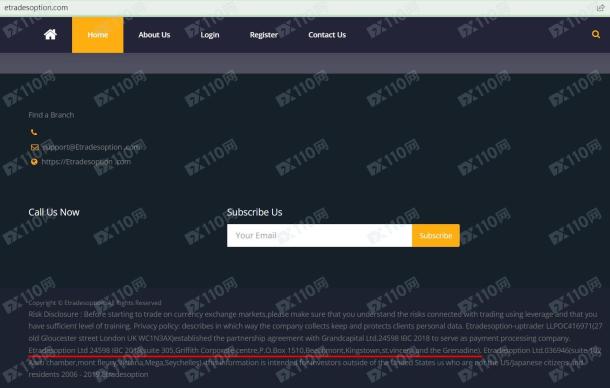
Task: Open the Register menu item
Action: [x=264, y=35]
